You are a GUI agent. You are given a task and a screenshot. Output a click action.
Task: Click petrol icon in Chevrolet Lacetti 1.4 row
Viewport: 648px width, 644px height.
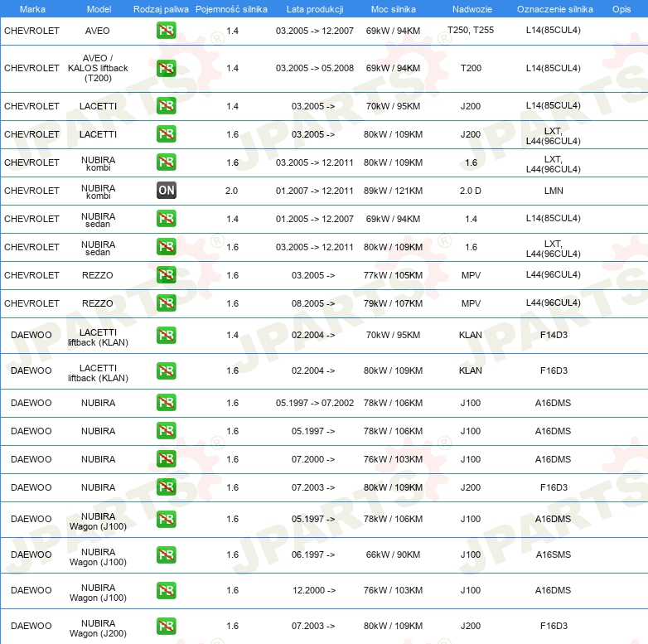pyautogui.click(x=166, y=106)
